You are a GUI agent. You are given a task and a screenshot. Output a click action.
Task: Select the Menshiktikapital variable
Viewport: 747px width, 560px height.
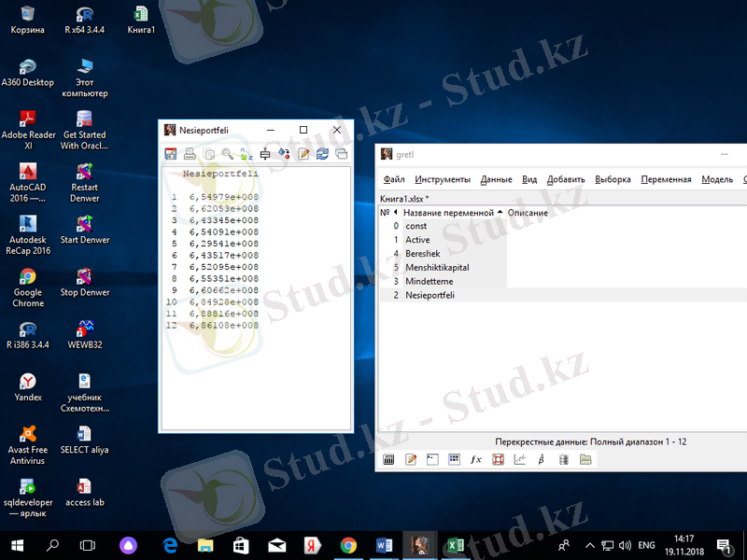436,268
